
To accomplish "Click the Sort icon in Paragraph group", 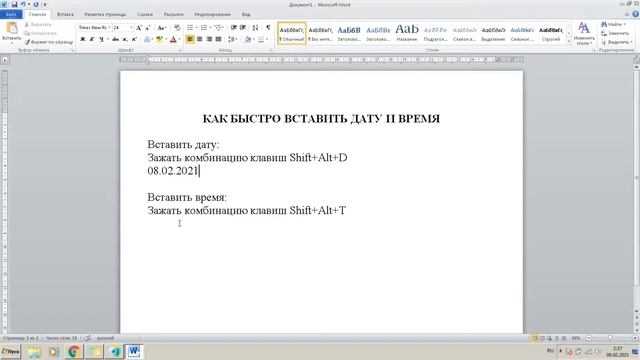I will (256, 28).
